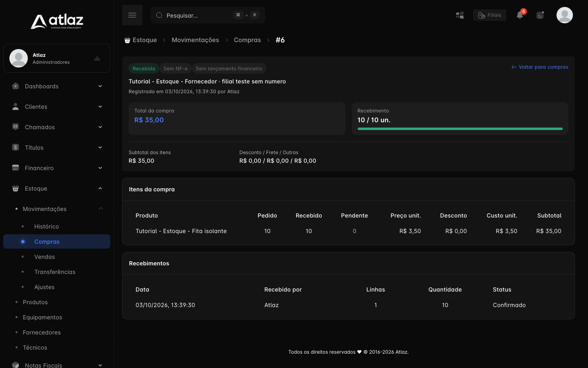Go back via Voltar para compras link
The height and width of the screenshot is (368, 588).
[x=539, y=67]
